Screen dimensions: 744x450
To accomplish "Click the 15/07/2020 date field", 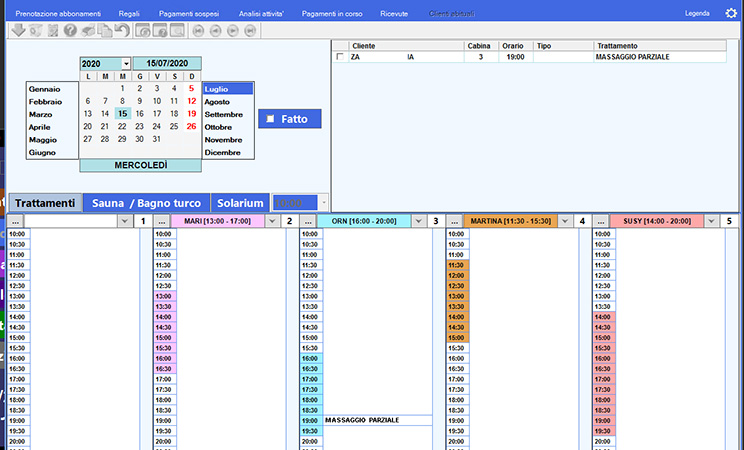I will coord(167,63).
